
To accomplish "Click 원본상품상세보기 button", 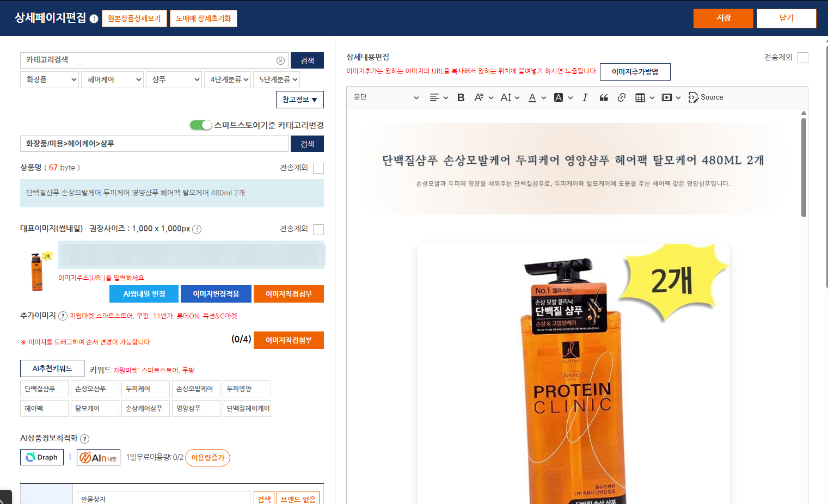I will tap(134, 19).
